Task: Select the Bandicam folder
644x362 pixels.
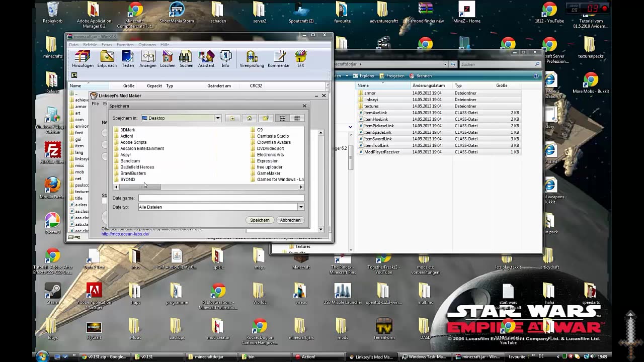Action: tap(127, 161)
